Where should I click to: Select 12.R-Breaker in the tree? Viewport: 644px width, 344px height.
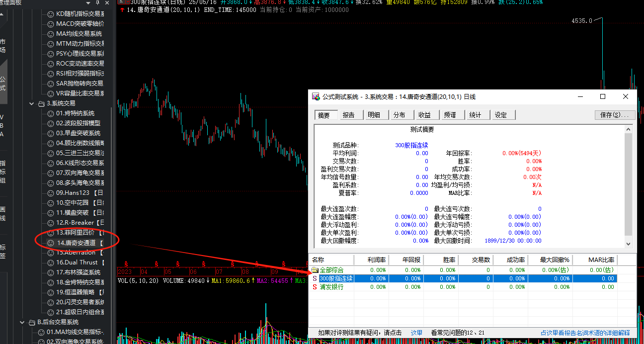coord(80,223)
